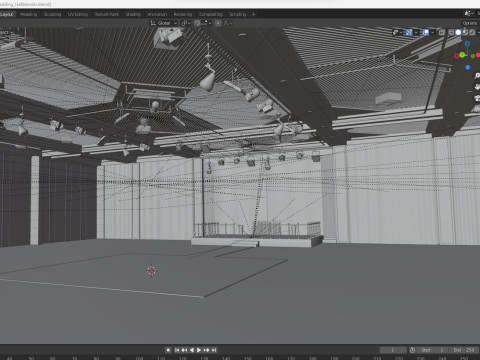Screen dimensions: 480x360
Task: Open the Modeling workspace tab
Action: click(28, 14)
